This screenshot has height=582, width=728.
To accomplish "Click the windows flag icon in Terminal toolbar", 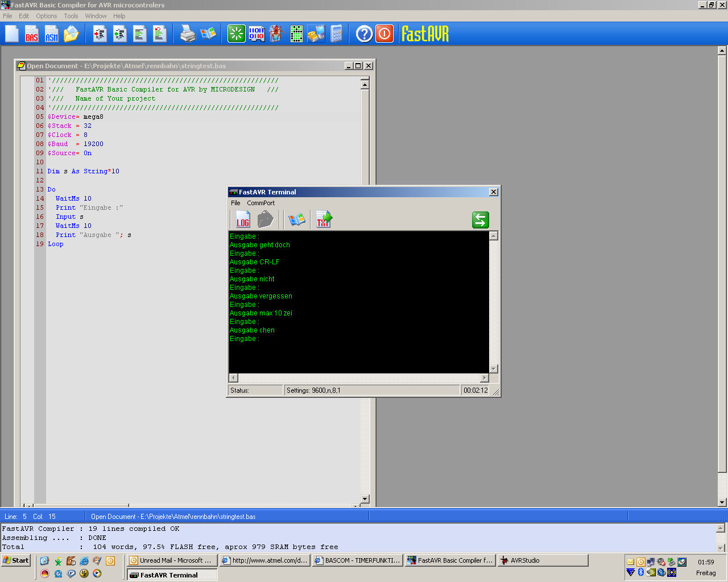I will click(296, 219).
